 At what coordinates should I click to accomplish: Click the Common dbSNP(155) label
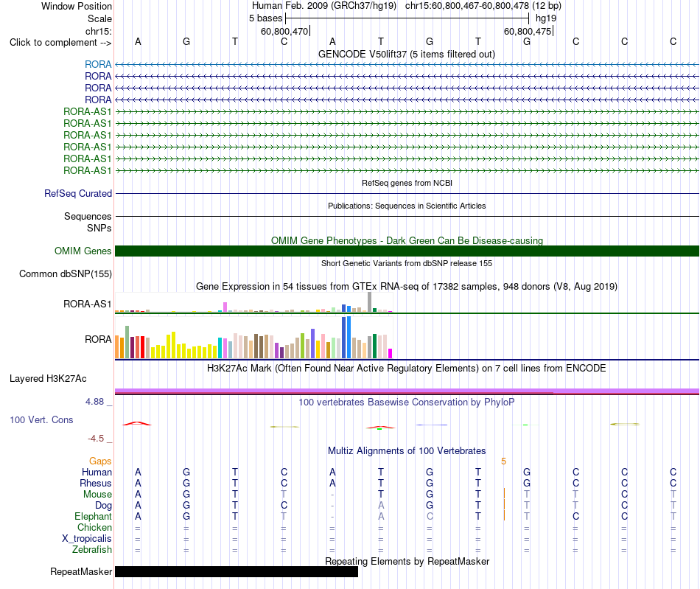[x=65, y=273]
